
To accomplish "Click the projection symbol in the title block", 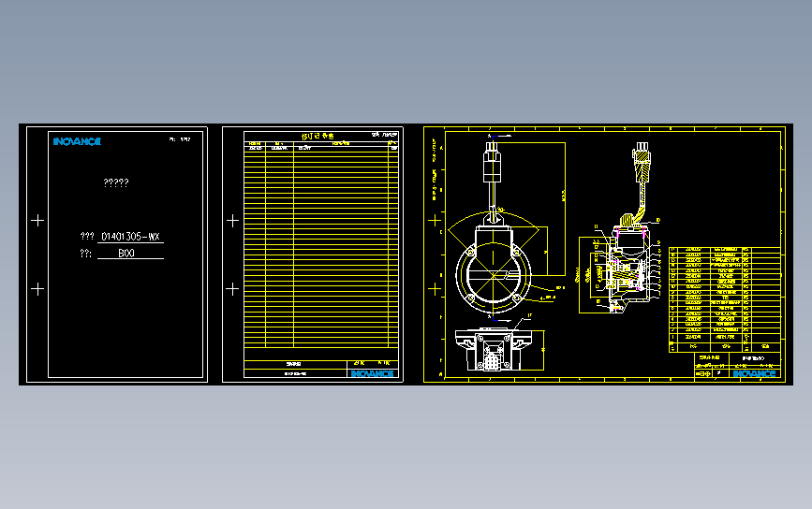I will pos(702,373).
